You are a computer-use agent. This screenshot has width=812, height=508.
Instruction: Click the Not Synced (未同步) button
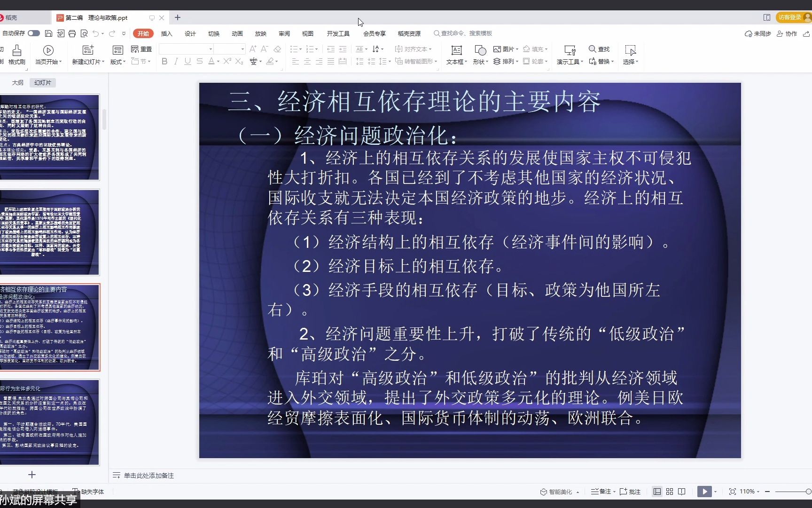[758, 33]
